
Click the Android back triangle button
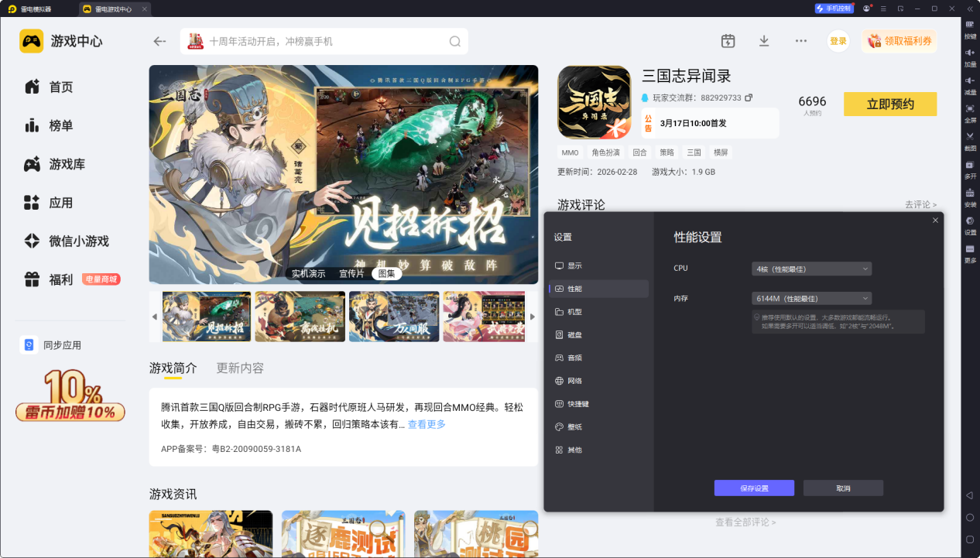coord(970,495)
